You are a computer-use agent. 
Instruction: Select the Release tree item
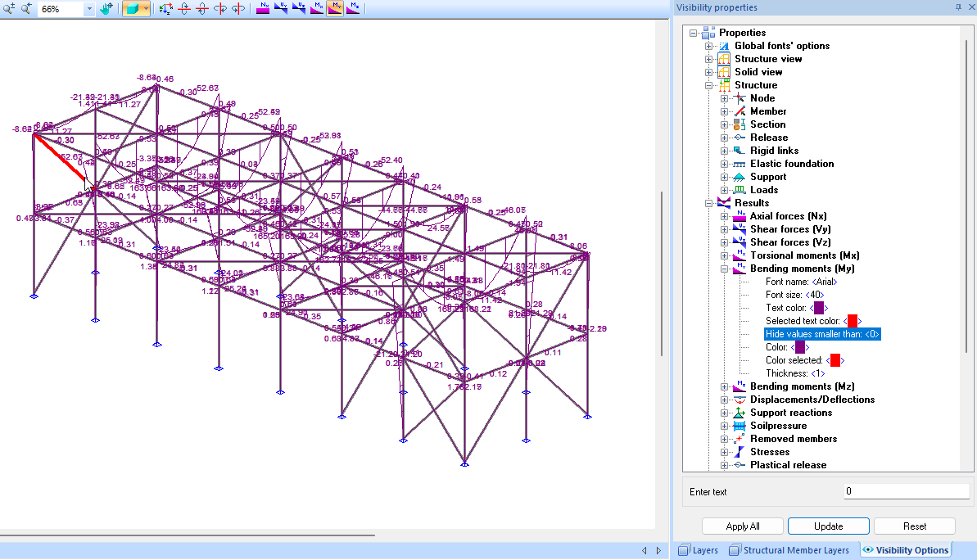(769, 138)
